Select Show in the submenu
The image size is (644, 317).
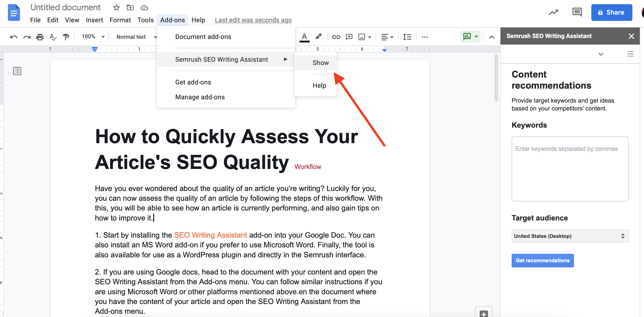(315, 62)
